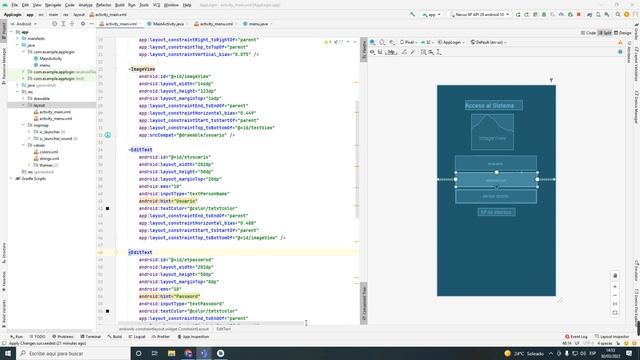Screen dimensions: 640x360
Task: Select the ImageView in the design preview
Action: (x=492, y=132)
